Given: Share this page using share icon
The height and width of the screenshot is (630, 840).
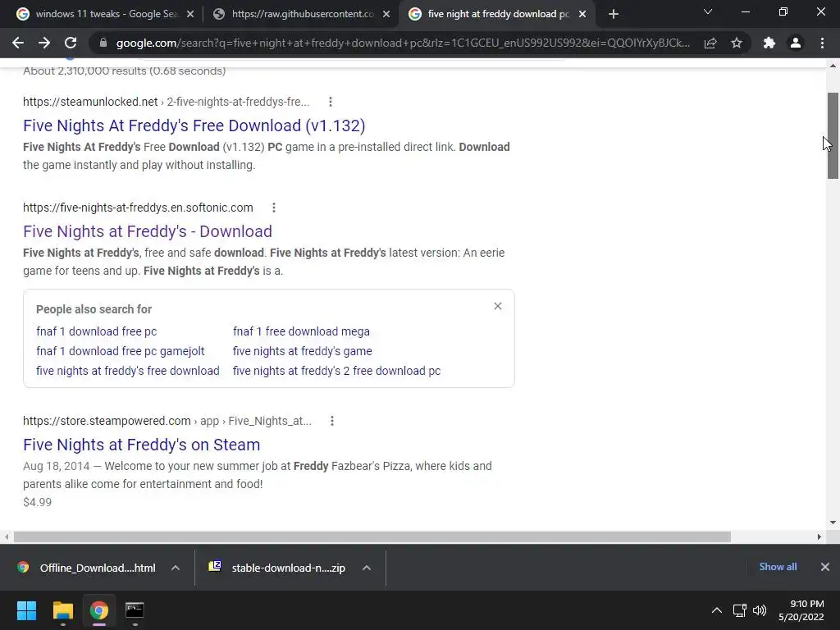Looking at the screenshot, I should 710,43.
